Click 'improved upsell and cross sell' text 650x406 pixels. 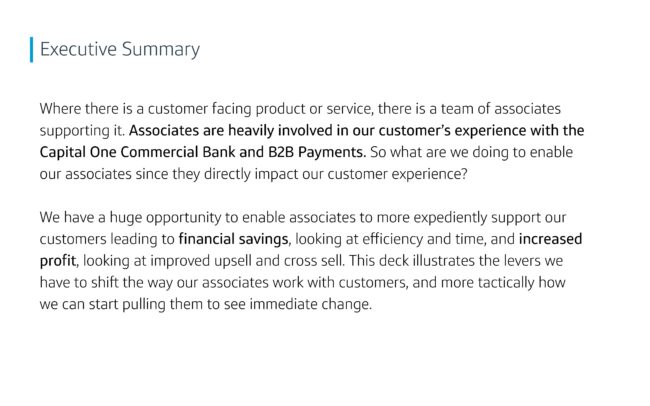coord(247,261)
